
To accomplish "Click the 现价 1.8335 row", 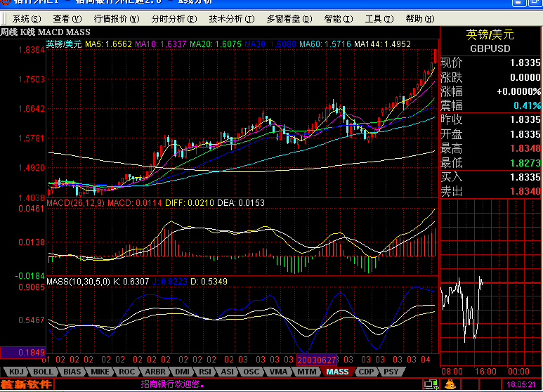I will click(x=490, y=63).
